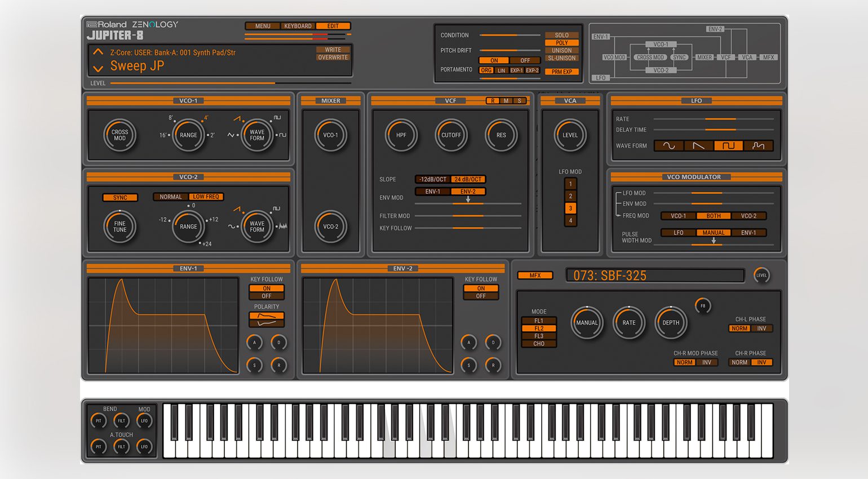Viewport: 868px width, 479px height.
Task: Click the VCF HPF knob
Action: pos(401,135)
